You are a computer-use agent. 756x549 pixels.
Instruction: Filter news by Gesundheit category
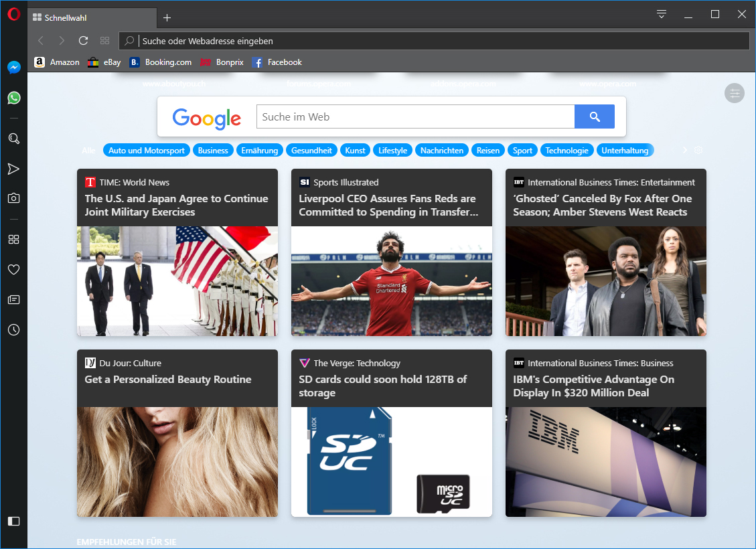[311, 151]
